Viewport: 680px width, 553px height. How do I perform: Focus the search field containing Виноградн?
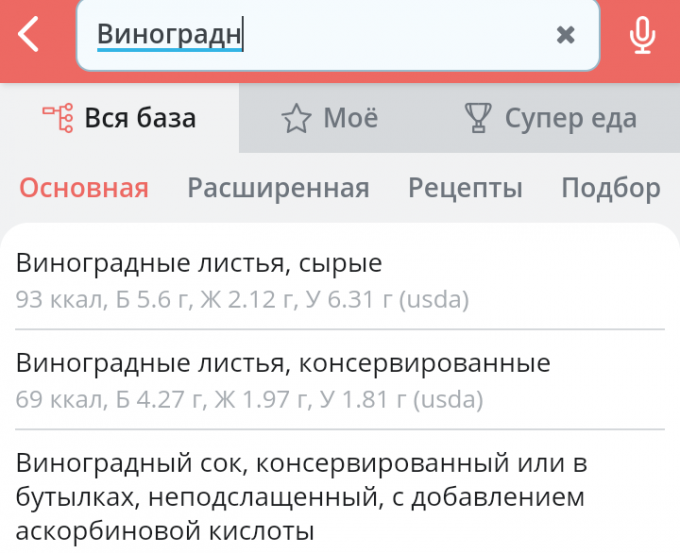[x=338, y=35]
